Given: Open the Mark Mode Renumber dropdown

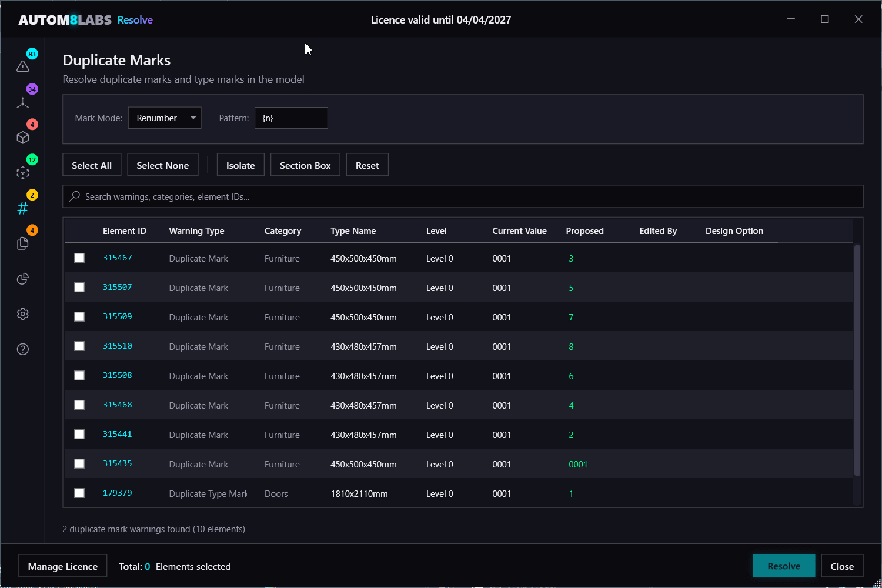Looking at the screenshot, I should pyautogui.click(x=165, y=118).
